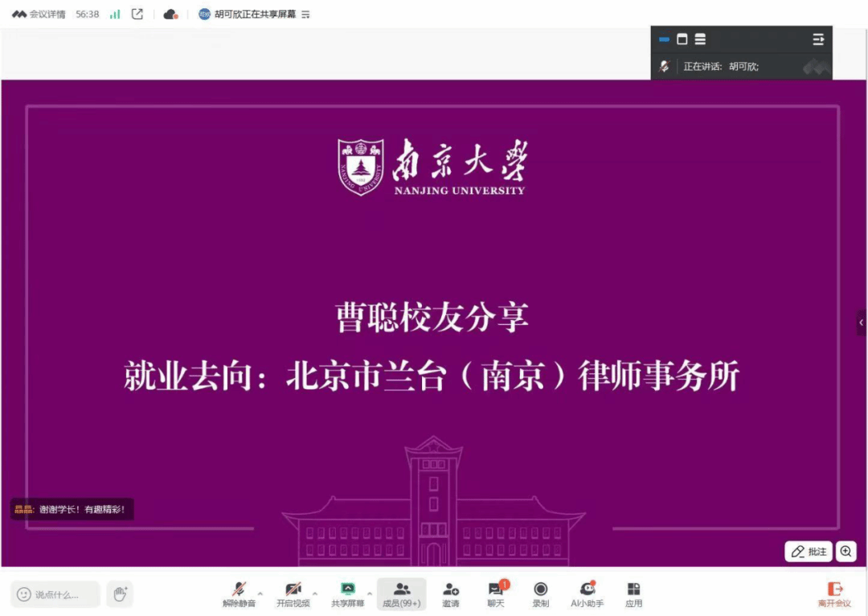
Task: Launch the AI小助手 assistant
Action: [587, 593]
